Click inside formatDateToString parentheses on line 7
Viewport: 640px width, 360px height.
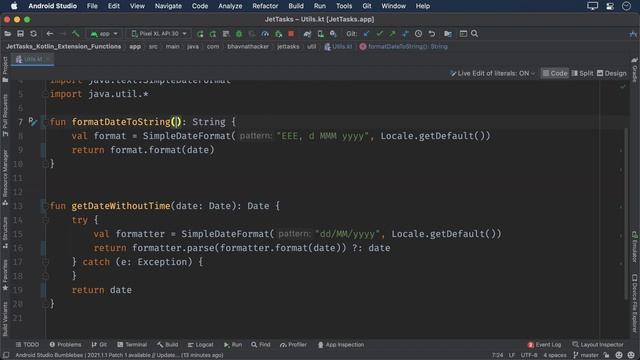pyautogui.click(x=176, y=122)
